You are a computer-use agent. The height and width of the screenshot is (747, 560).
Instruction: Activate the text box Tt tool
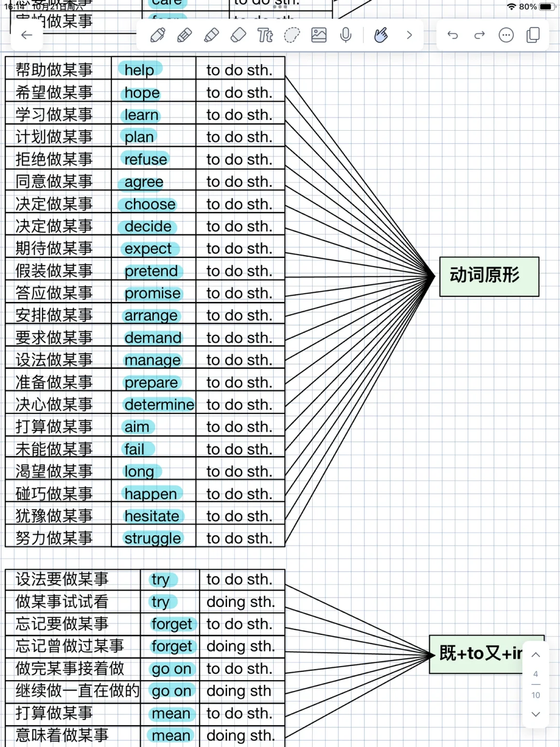click(x=265, y=35)
